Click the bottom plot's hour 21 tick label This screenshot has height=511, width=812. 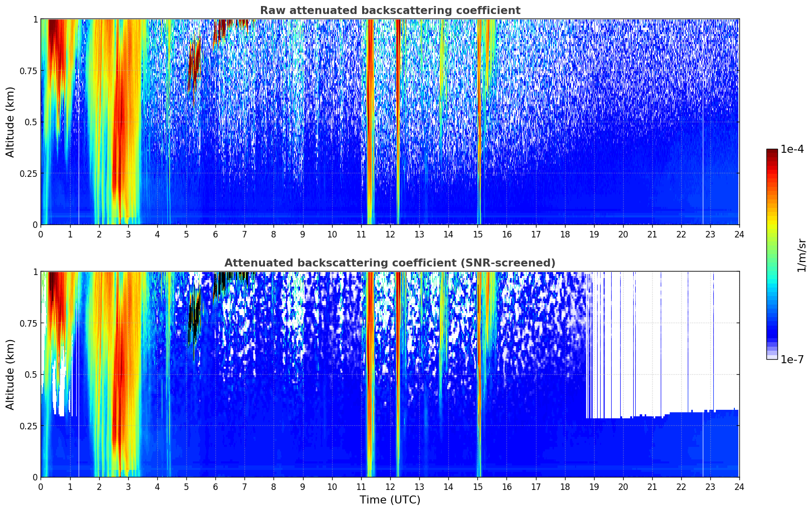tap(652, 486)
